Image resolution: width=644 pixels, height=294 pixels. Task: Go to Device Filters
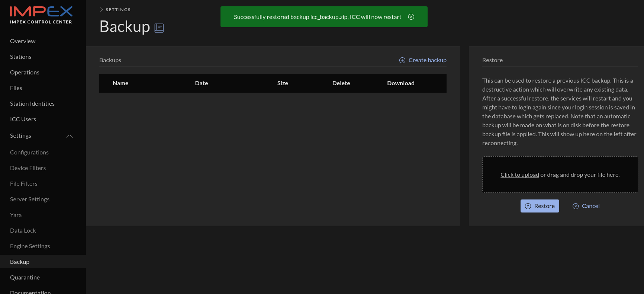tap(28, 168)
